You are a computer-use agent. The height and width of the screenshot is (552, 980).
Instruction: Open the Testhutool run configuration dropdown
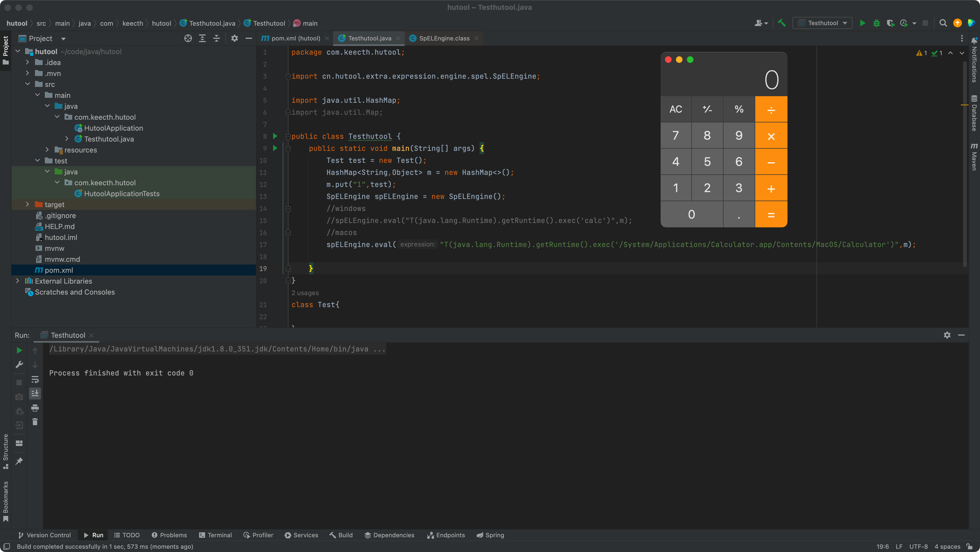point(822,23)
